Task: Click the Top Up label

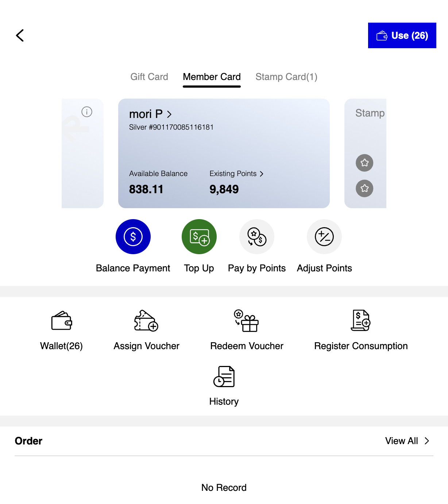Action: pyautogui.click(x=199, y=268)
